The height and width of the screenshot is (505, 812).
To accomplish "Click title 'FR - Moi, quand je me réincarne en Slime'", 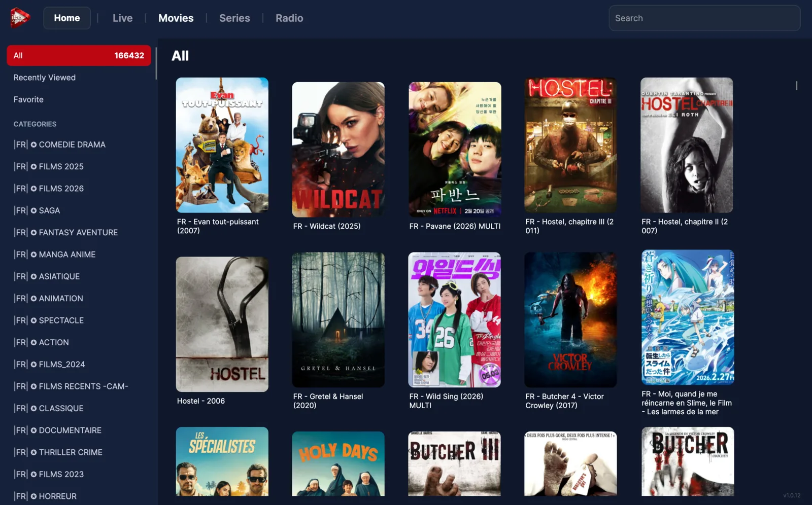I will (x=687, y=403).
